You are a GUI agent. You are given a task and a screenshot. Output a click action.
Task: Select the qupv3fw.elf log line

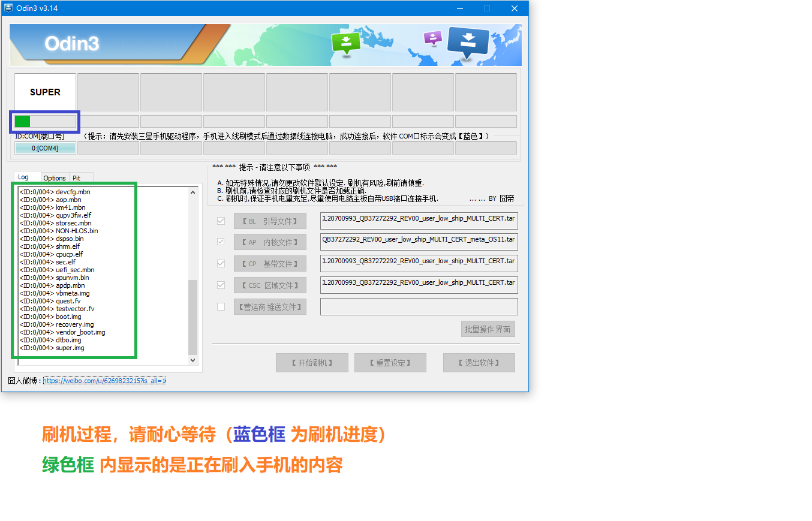click(55, 215)
